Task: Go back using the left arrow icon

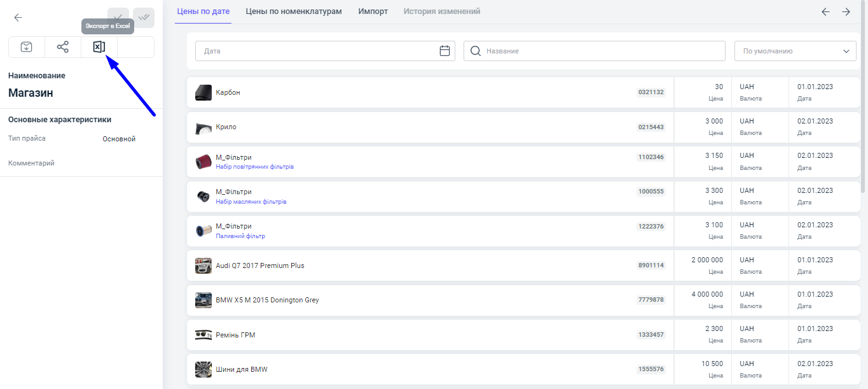Action: coord(18,18)
